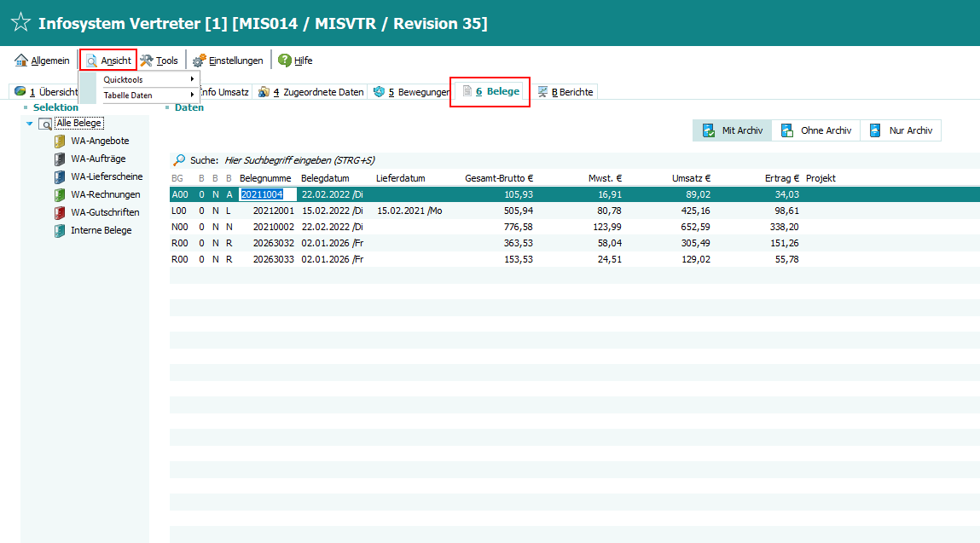Viewport: 980px width, 543px height.
Task: Click the Hilfe button
Action: [295, 61]
